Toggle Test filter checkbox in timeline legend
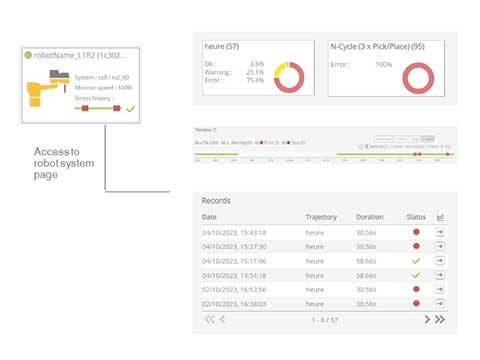 pos(284,143)
